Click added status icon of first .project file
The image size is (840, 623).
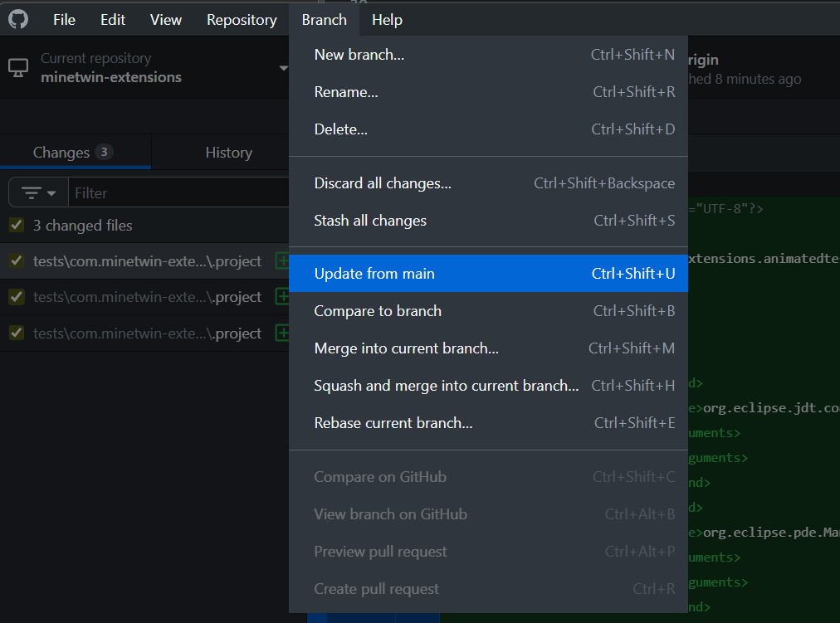pyautogui.click(x=281, y=260)
